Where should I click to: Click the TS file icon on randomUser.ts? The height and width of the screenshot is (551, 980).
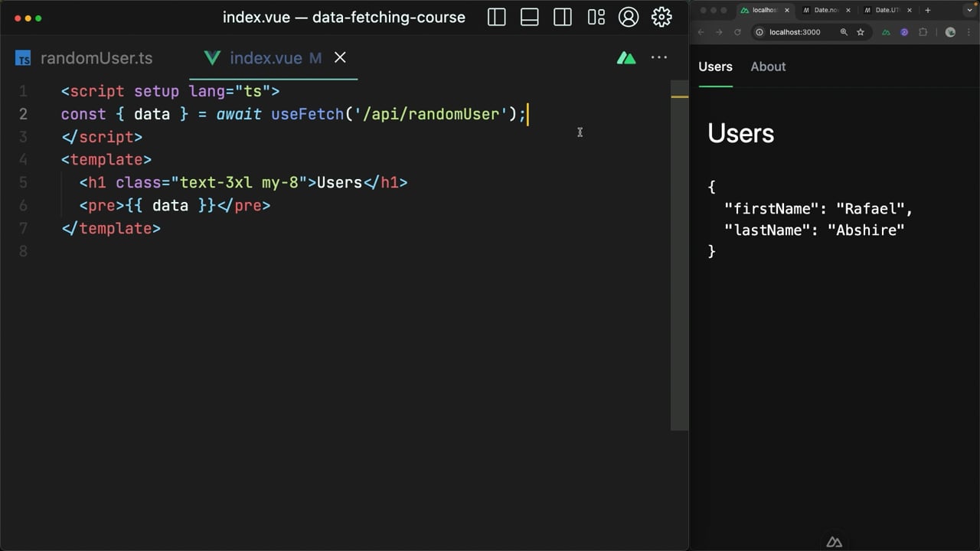(24, 58)
